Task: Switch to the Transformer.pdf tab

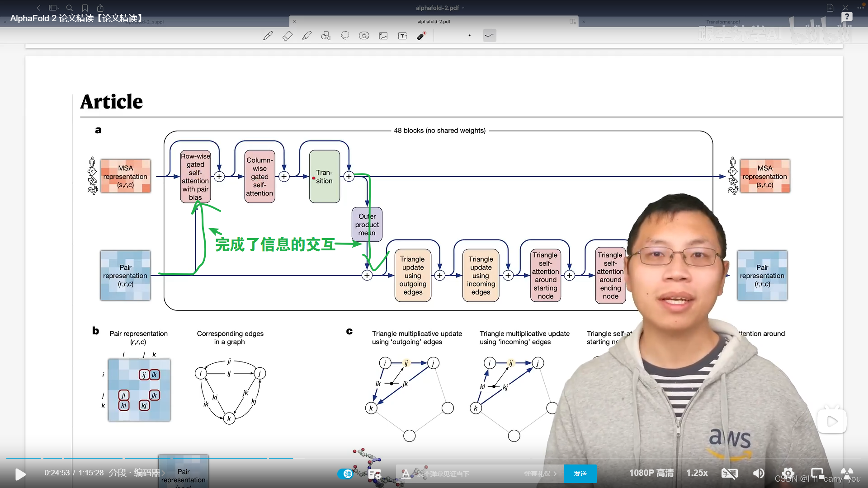Action: (x=723, y=22)
